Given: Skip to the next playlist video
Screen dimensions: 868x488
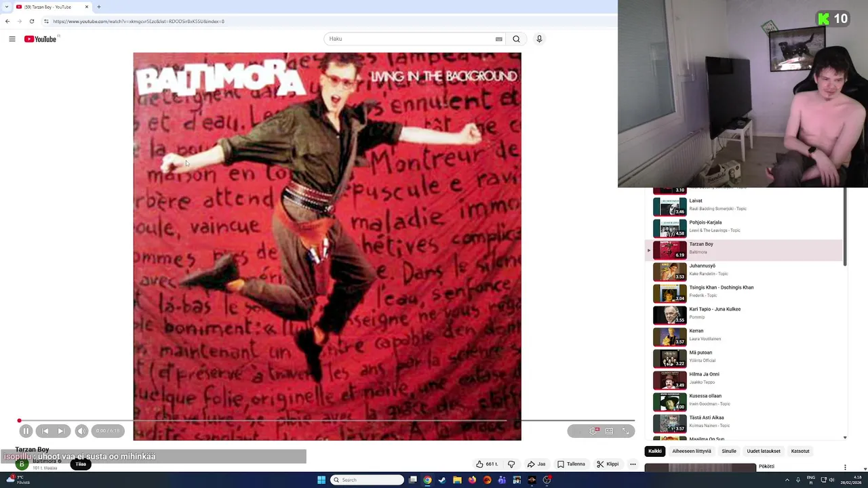Looking at the screenshot, I should 61,431.
